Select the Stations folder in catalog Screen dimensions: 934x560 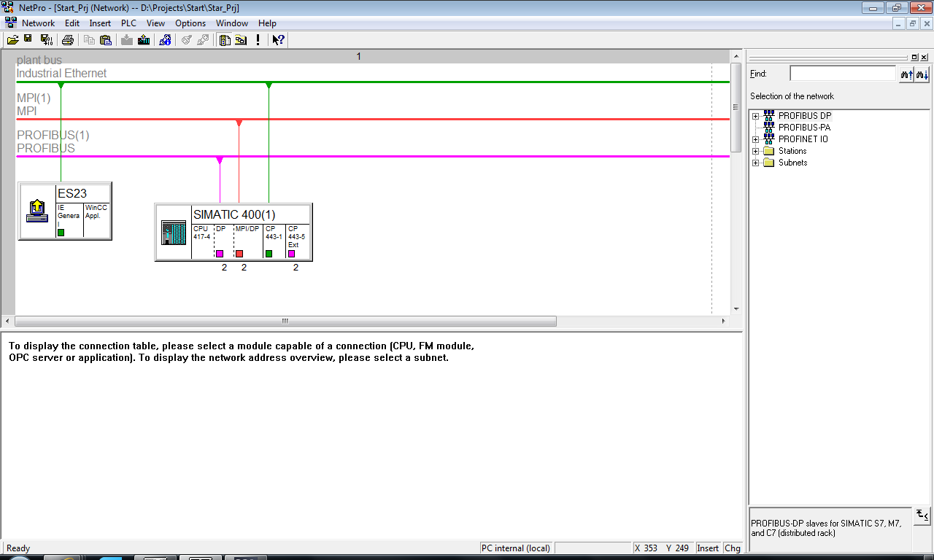[792, 151]
